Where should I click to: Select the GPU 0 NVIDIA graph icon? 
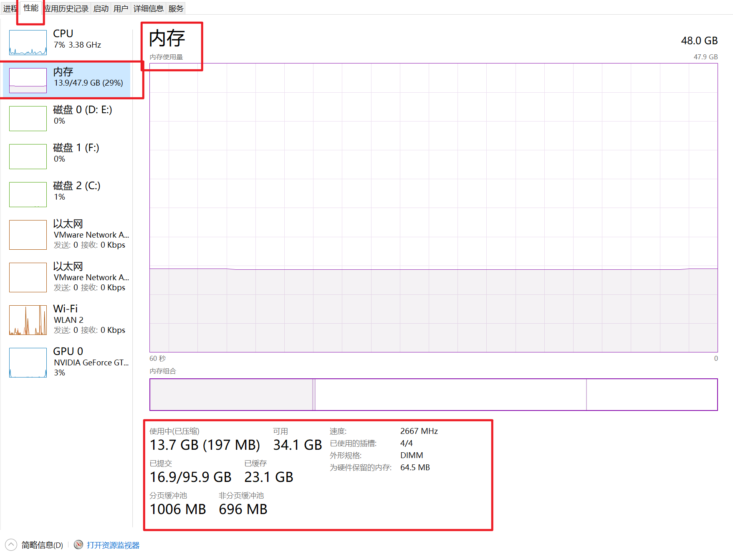28,362
